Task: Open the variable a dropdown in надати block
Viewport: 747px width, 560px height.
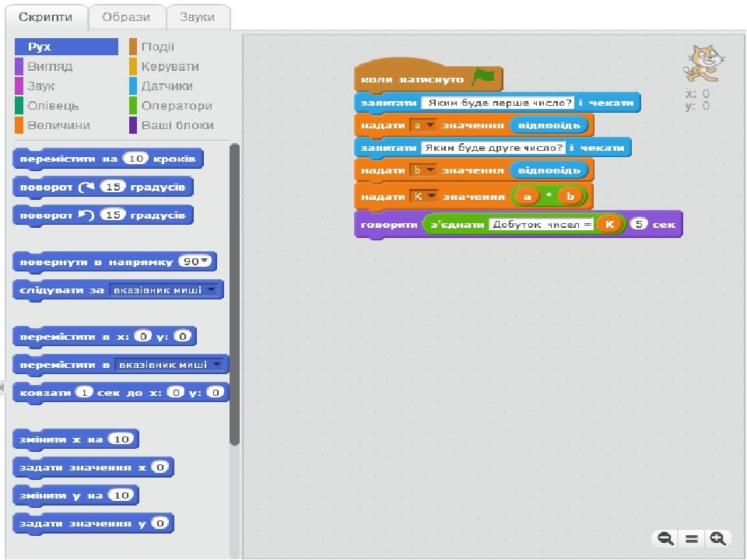Action: (x=430, y=125)
